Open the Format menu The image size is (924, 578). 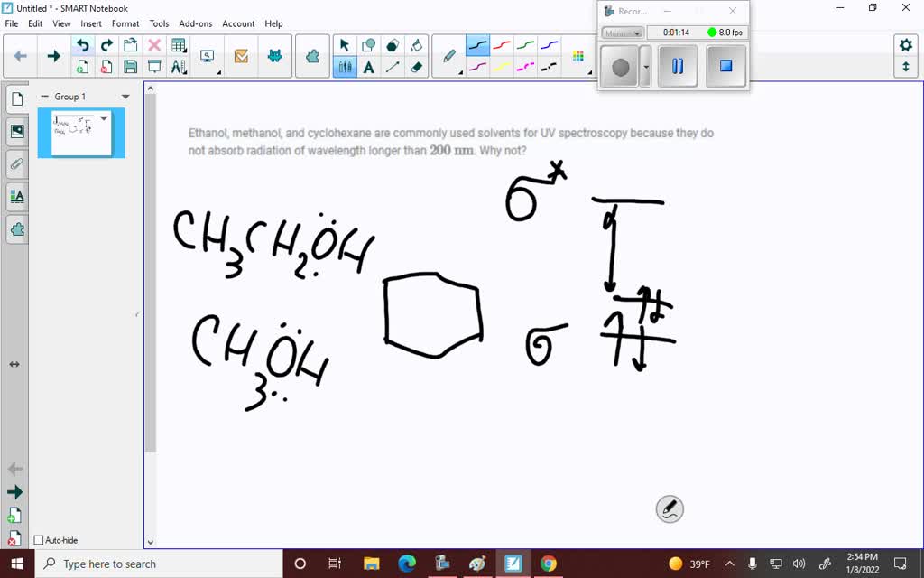click(x=125, y=23)
